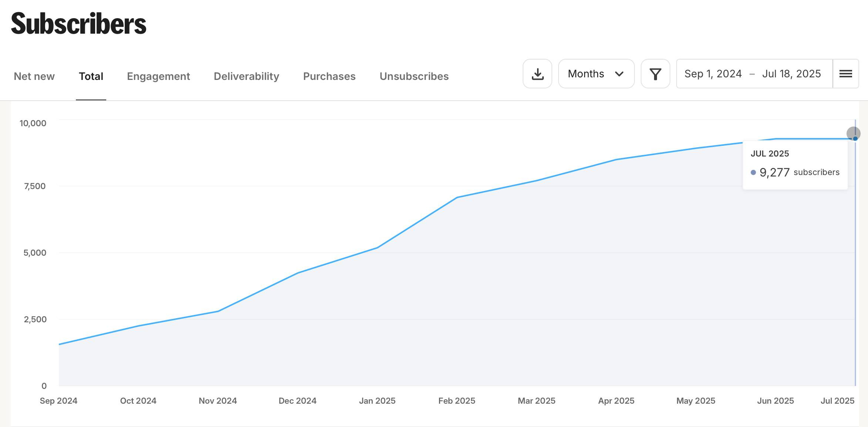Click the Subscribers page heading
This screenshot has width=868, height=427.
click(x=78, y=24)
